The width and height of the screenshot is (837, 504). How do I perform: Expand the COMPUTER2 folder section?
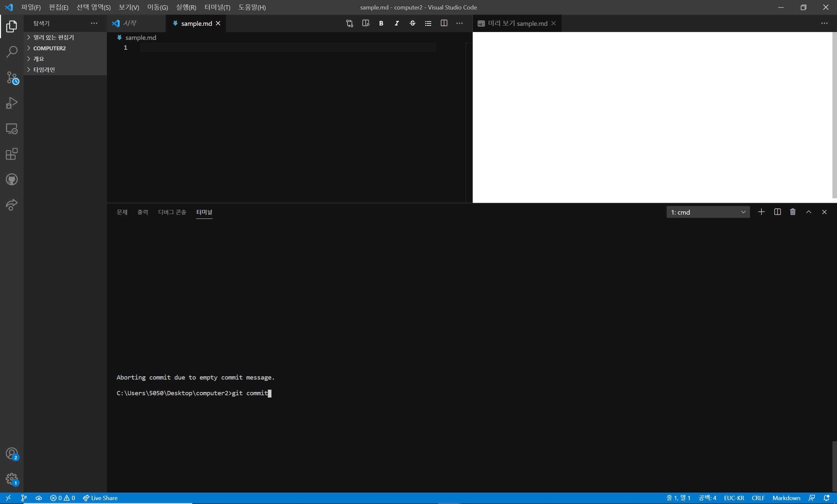65,48
